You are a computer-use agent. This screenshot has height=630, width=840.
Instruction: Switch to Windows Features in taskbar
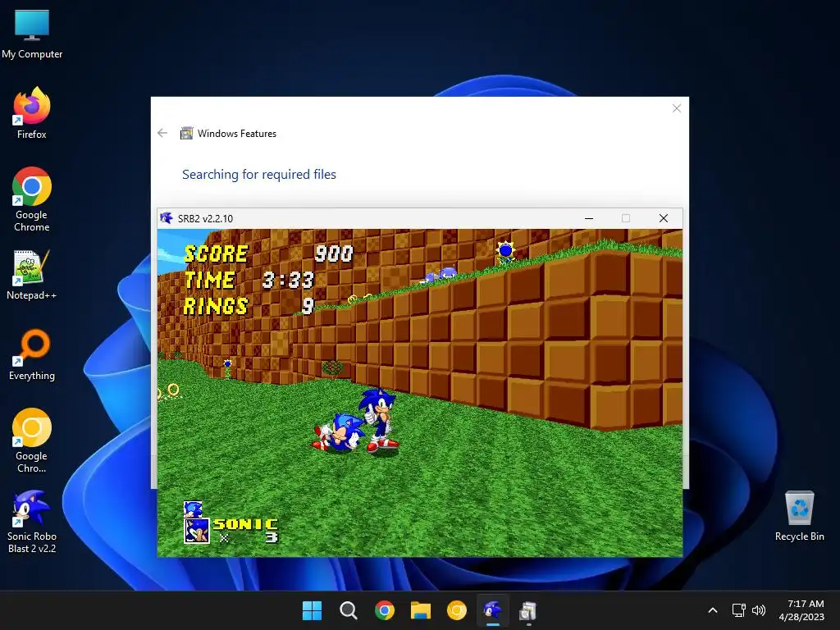(528, 610)
